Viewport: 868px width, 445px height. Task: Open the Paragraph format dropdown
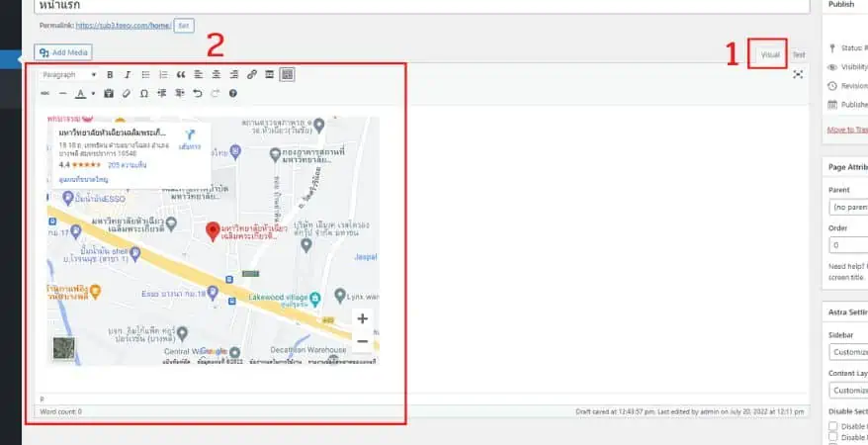point(69,75)
